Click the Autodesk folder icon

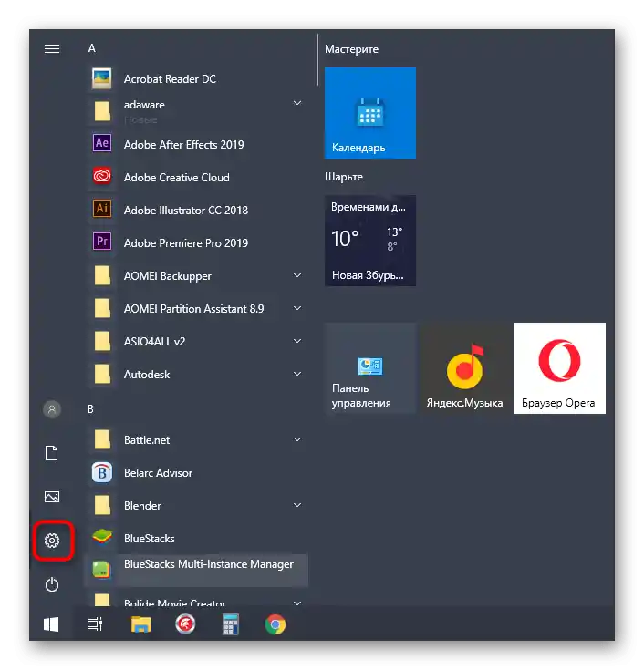click(x=102, y=374)
